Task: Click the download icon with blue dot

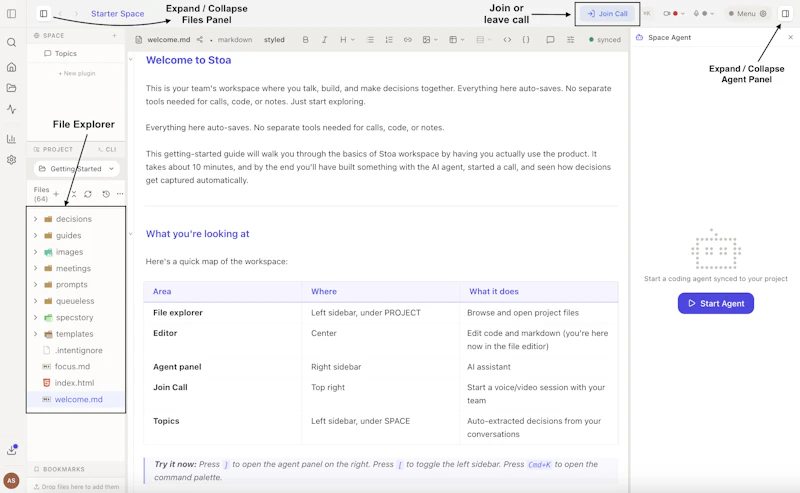Action: [12, 450]
